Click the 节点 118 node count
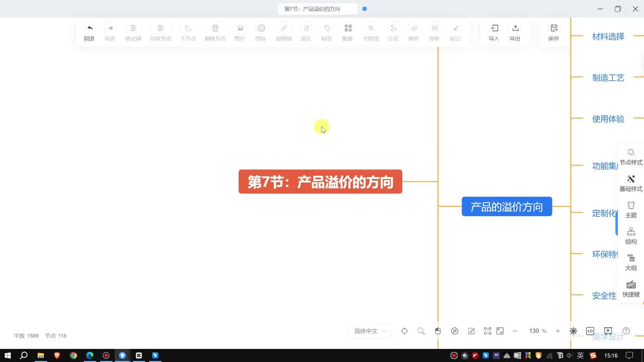Viewport: 644px width, 362px height. pos(56,336)
